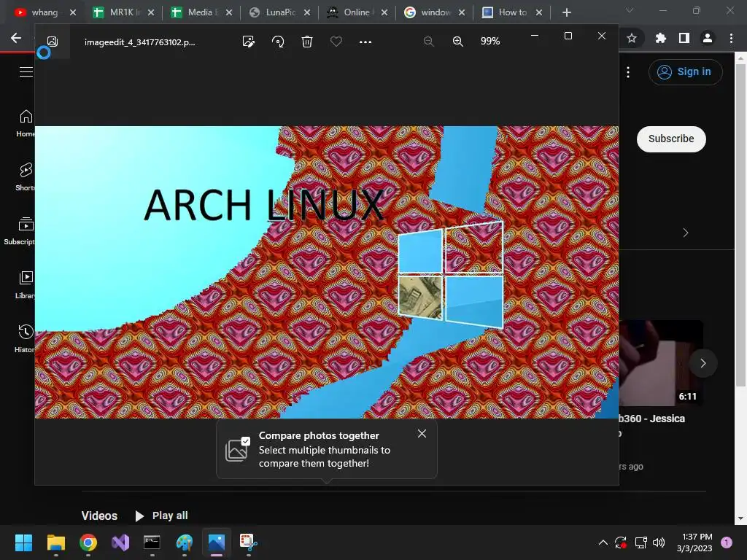Mark the photo as favorite with the heart icon

336,42
